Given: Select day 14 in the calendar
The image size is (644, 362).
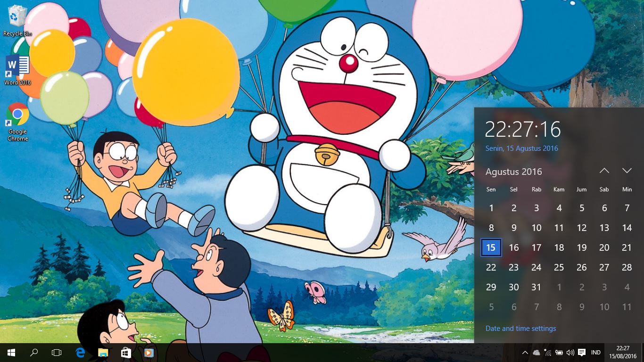Looking at the screenshot, I should click(627, 228).
